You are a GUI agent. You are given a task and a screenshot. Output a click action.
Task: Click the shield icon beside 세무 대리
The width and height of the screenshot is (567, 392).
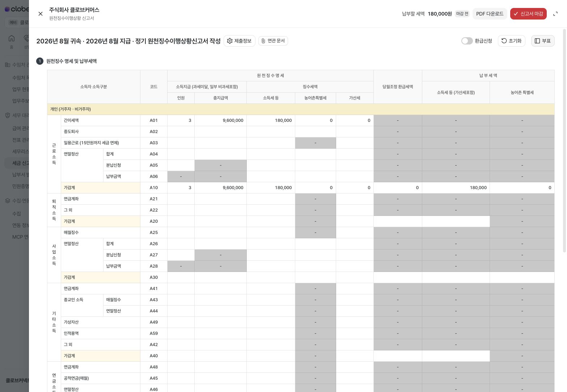point(8,115)
